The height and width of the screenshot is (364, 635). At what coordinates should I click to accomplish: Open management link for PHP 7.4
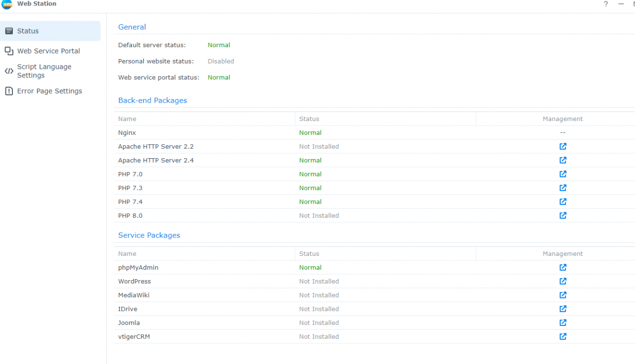563,202
